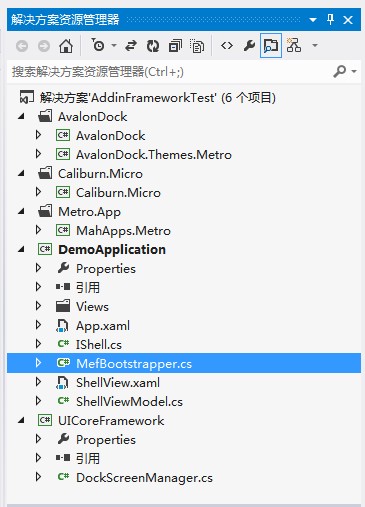
Task: Click the View Code angle-brackets icon
Action: point(227,45)
